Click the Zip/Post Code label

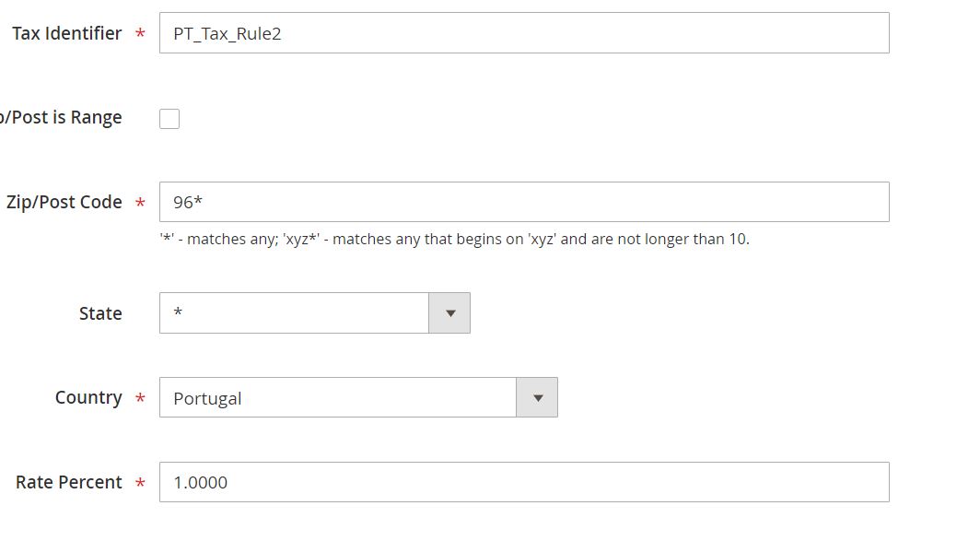coord(66,201)
